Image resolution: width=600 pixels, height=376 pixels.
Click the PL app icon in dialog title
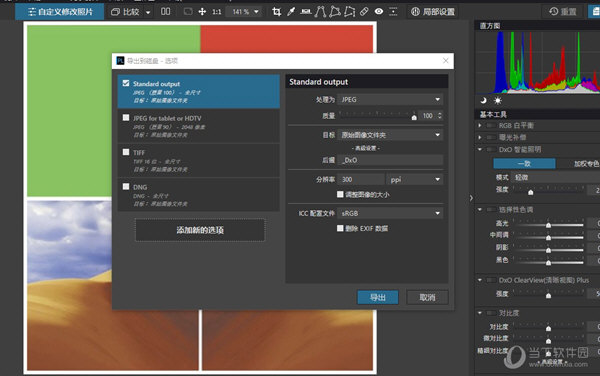point(120,61)
